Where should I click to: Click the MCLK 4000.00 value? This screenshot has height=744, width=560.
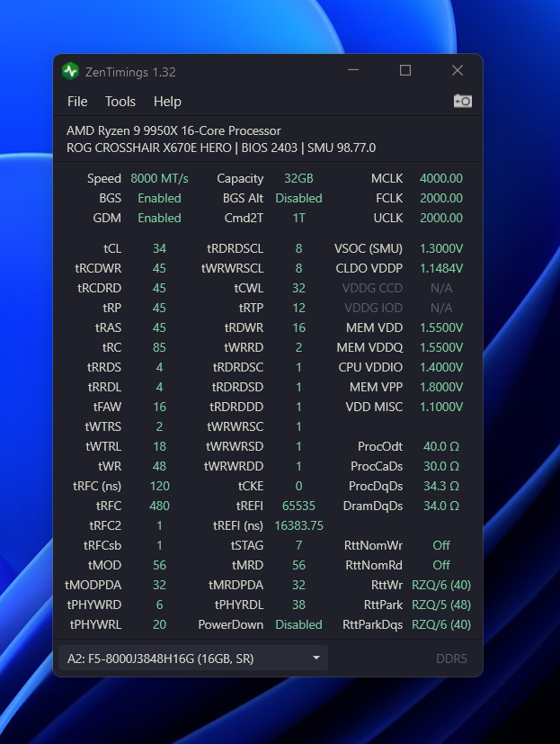(440, 178)
